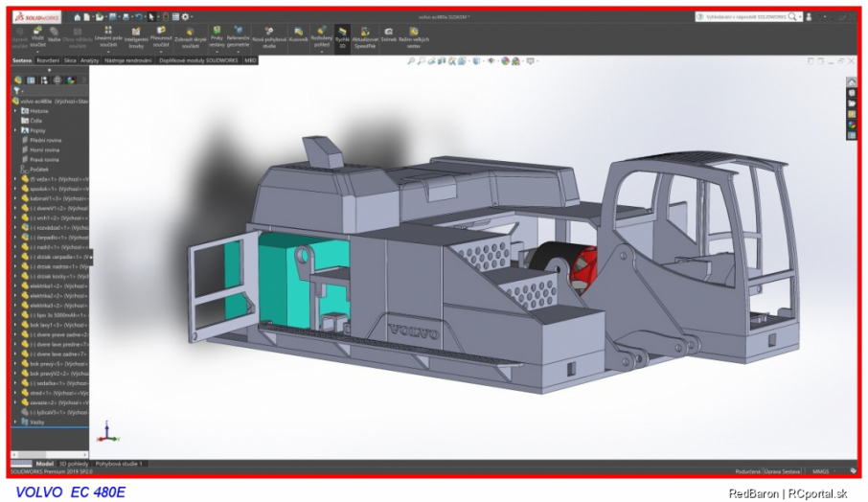868x502 pixels.
Task: Activate the Select cursor tool
Action: pyautogui.click(x=151, y=17)
